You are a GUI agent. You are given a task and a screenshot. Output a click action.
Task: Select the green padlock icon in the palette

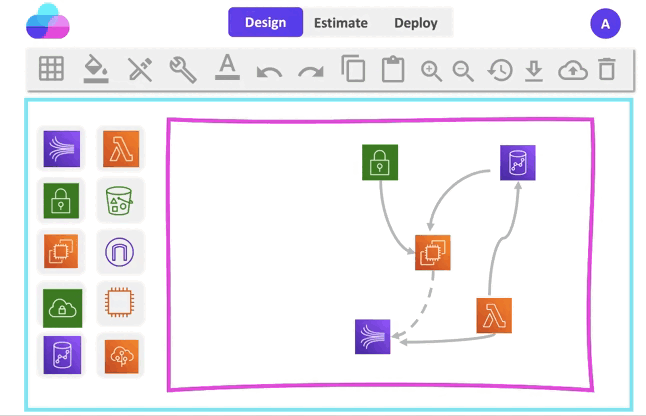61,201
